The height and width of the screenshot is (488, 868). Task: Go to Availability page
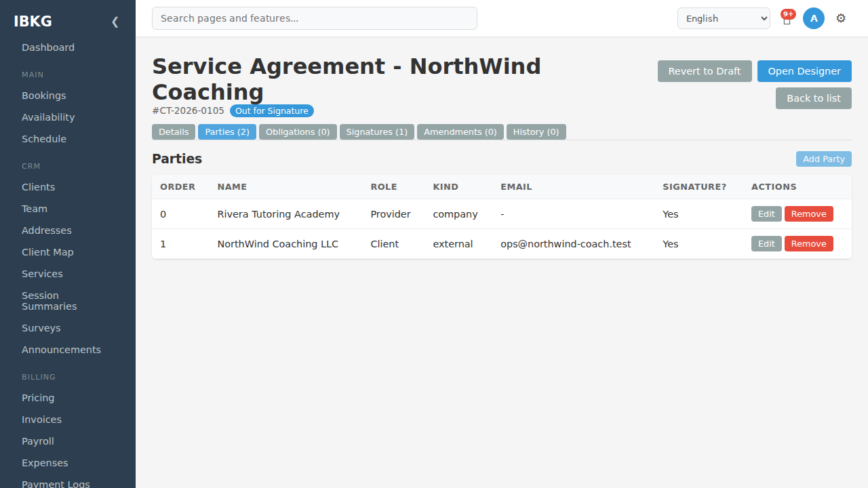[48, 117]
